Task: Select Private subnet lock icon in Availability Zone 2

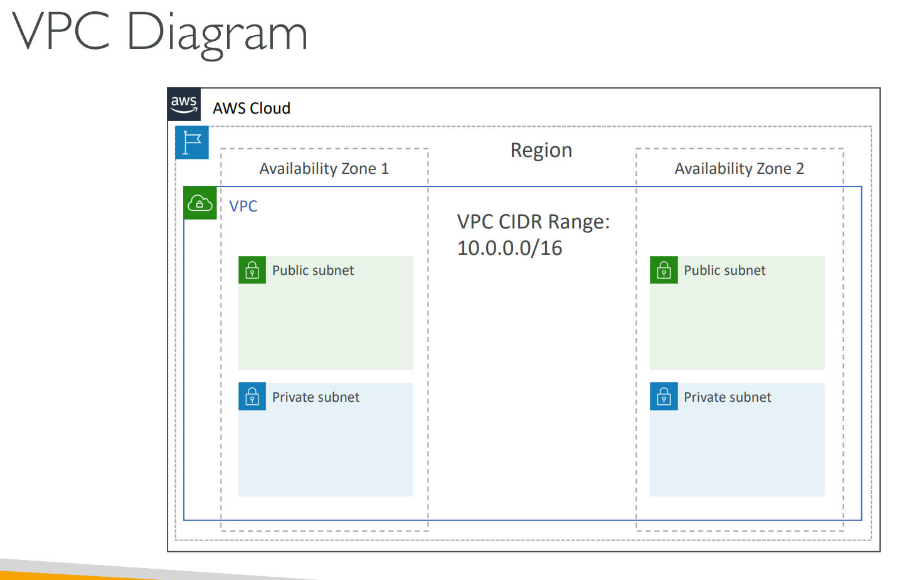Action: coord(664,397)
